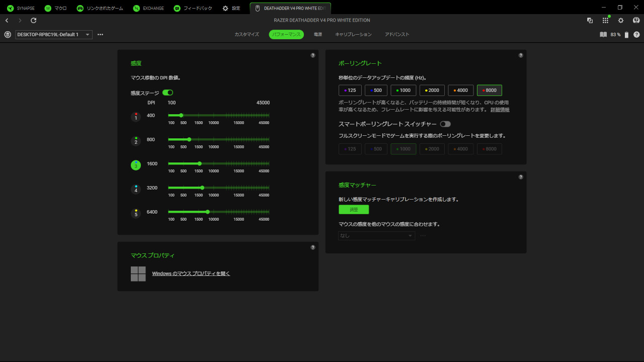
Task: Click the 800 DPI slider handle
Action: [189, 139]
